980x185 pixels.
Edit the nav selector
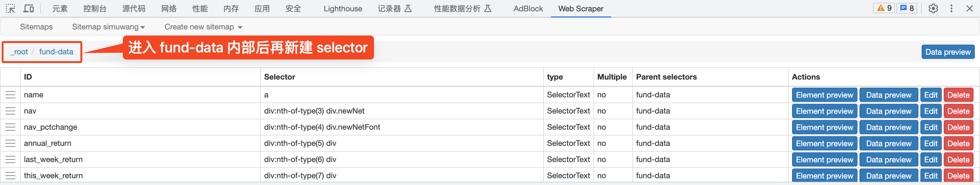[930, 111]
